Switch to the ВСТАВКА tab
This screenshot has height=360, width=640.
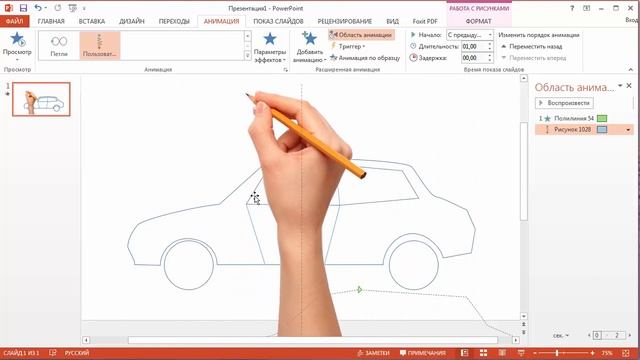pyautogui.click(x=92, y=21)
